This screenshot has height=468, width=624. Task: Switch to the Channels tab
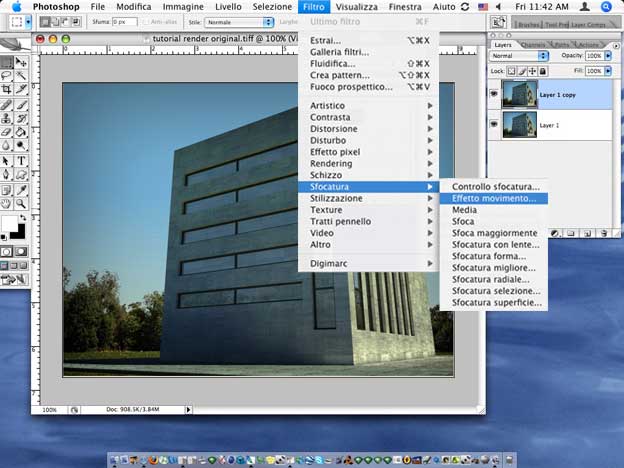coord(534,44)
